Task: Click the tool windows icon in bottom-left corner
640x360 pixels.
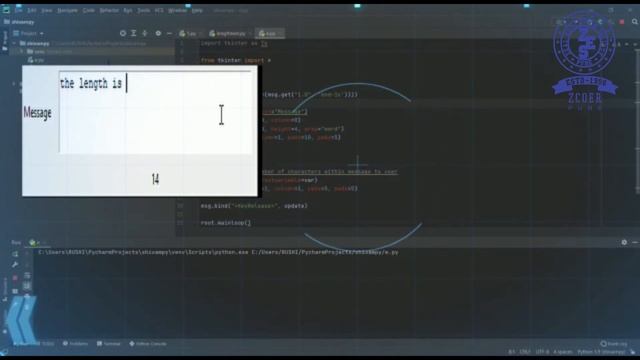Action: [4, 352]
